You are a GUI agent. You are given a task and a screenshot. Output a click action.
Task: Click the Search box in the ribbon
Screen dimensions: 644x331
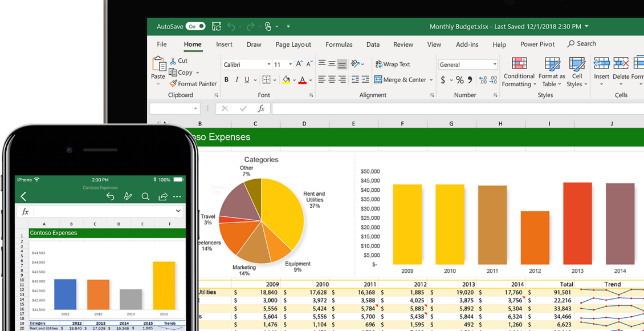[582, 43]
